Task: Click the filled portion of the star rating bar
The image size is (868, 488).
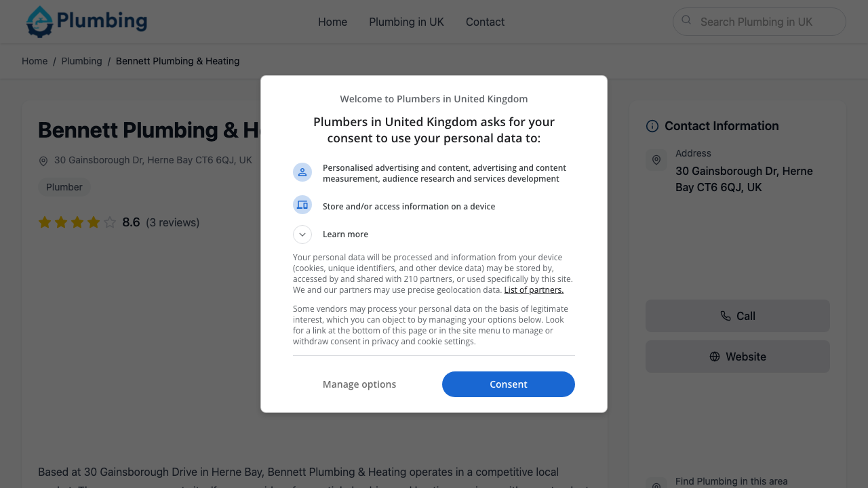Action: coord(68,222)
